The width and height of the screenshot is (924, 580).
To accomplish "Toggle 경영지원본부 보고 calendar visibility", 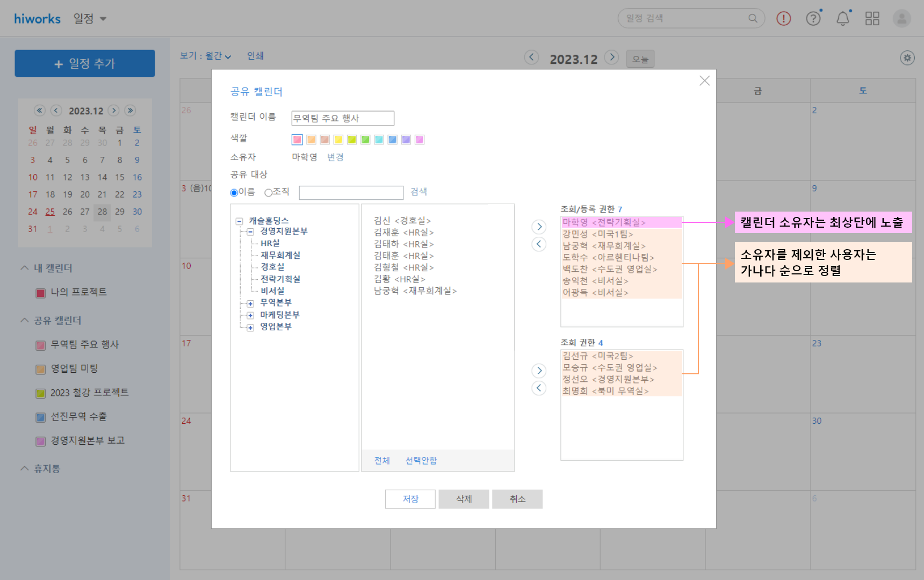I will [40, 441].
